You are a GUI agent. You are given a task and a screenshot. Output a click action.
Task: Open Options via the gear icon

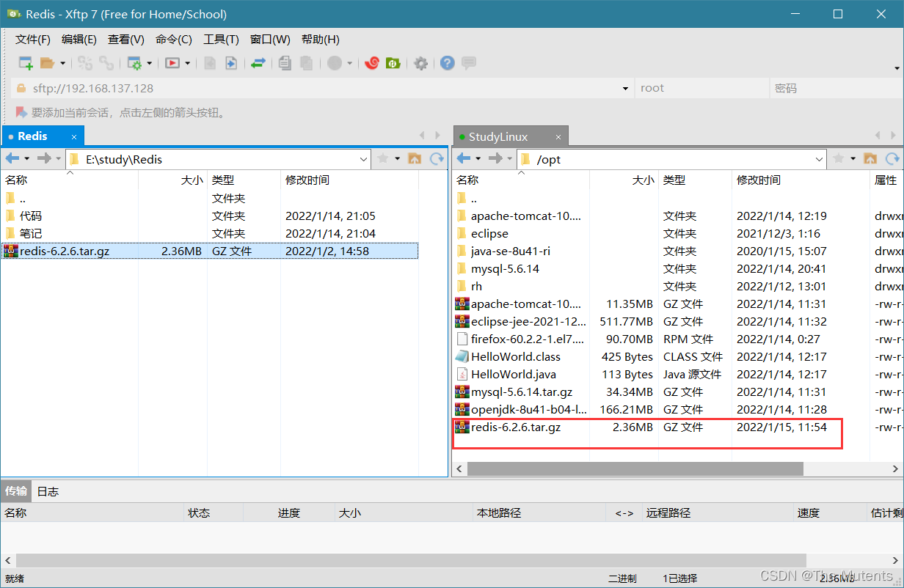pos(420,63)
